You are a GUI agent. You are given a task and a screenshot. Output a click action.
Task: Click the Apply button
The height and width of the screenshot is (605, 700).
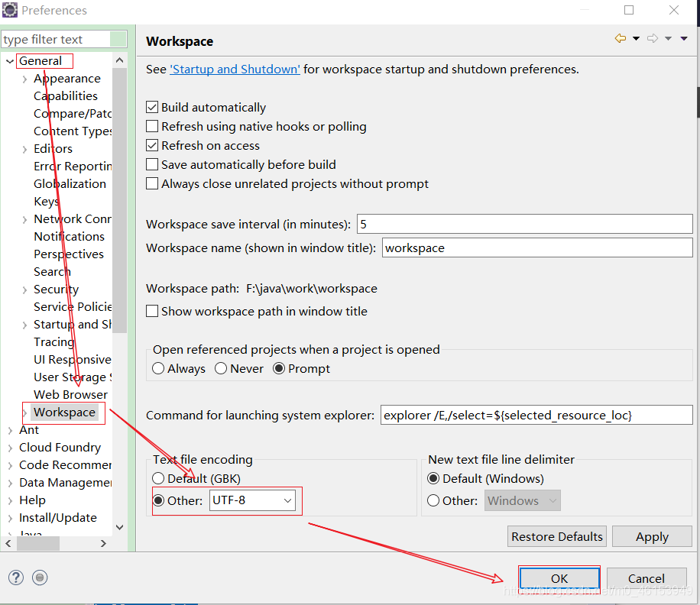pos(652,536)
